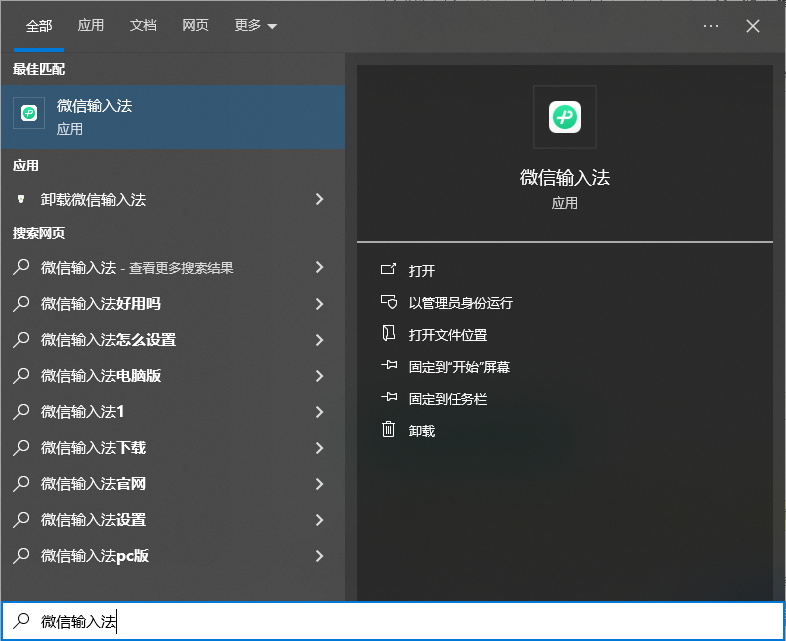The height and width of the screenshot is (641, 786).
Task: Open the three-dots options menu at the top
Action: point(711,26)
